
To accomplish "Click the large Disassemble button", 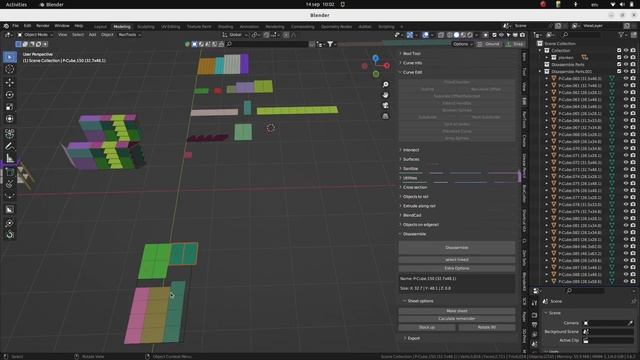I will [457, 248].
